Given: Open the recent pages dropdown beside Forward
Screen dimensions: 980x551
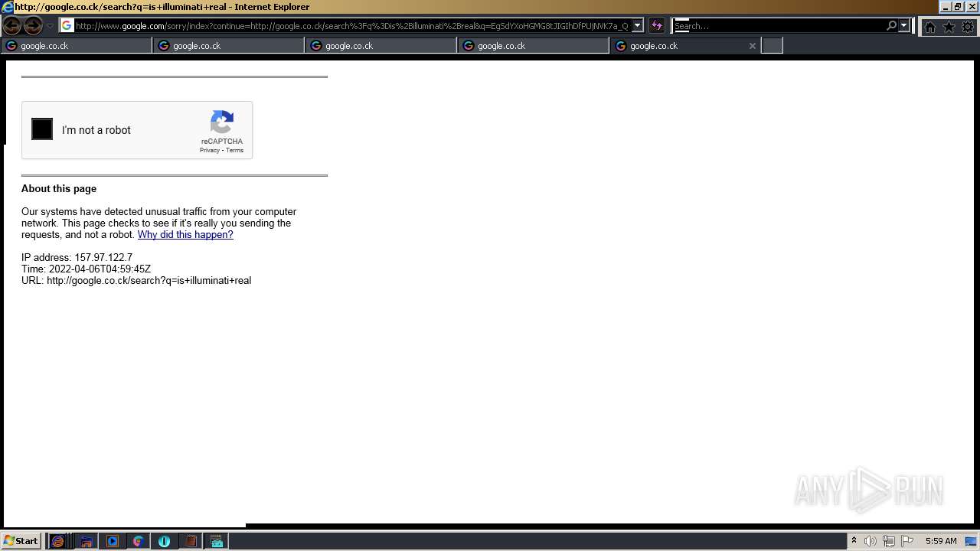Looking at the screenshot, I should (x=51, y=26).
